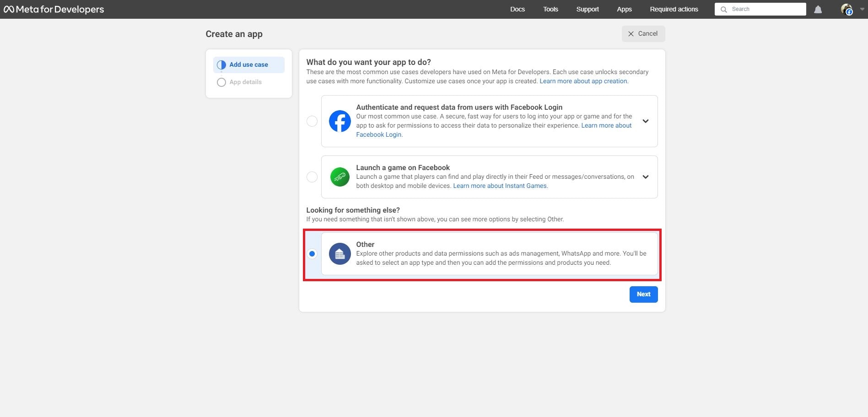Focus the Search input field

760,9
